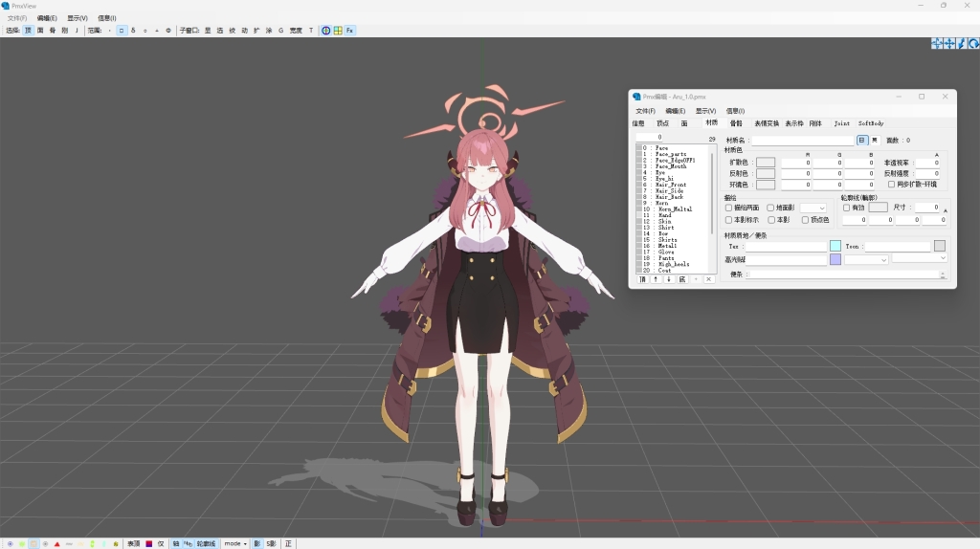Screen dimensions: 980x549
Task: Toggle the 轴 axis display button
Action: pyautogui.click(x=176, y=544)
